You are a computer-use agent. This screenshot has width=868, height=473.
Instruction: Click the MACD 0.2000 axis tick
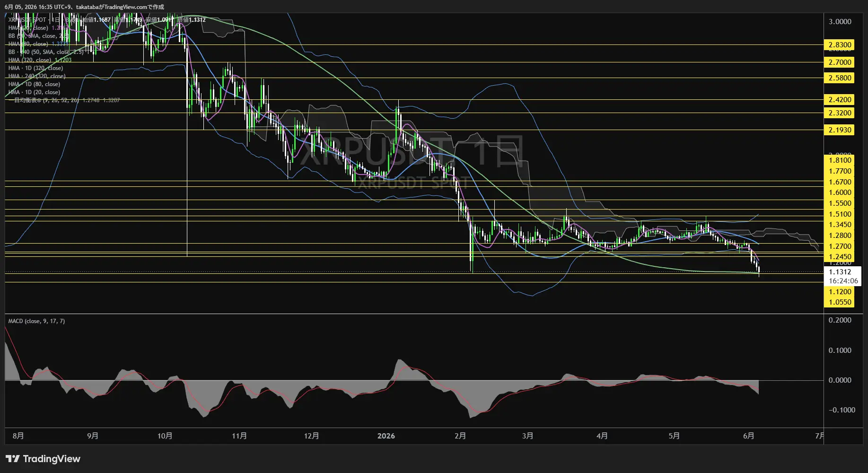(x=840, y=320)
